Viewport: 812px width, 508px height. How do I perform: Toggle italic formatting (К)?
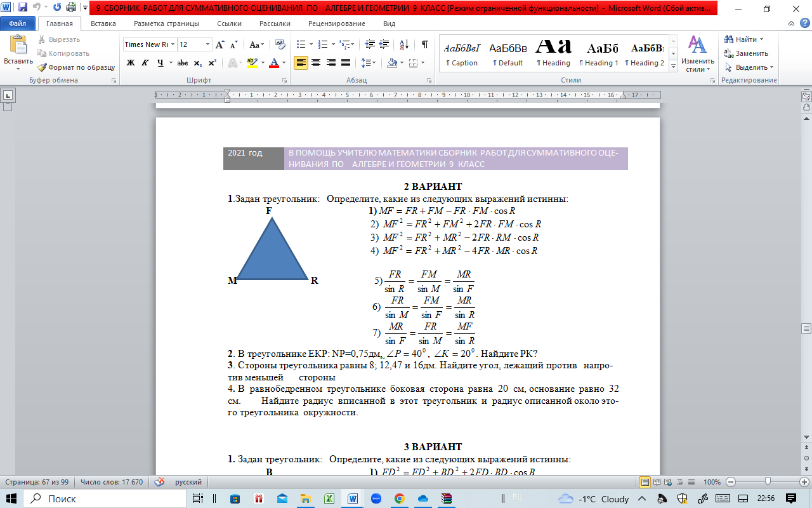click(x=145, y=63)
